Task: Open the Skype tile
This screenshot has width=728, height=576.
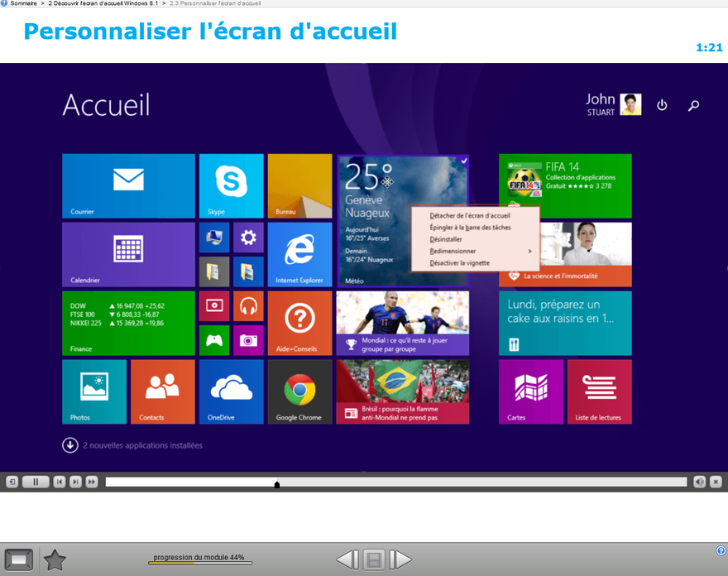Action: (x=231, y=185)
